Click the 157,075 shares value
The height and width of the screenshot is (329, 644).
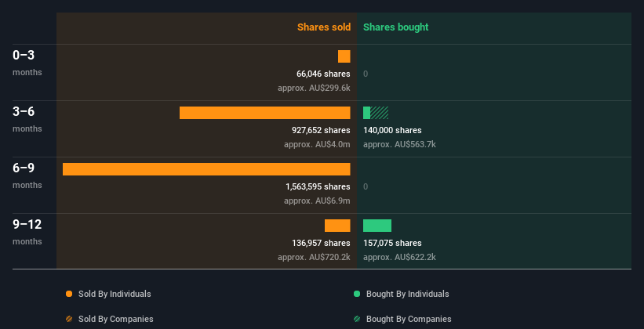point(392,243)
